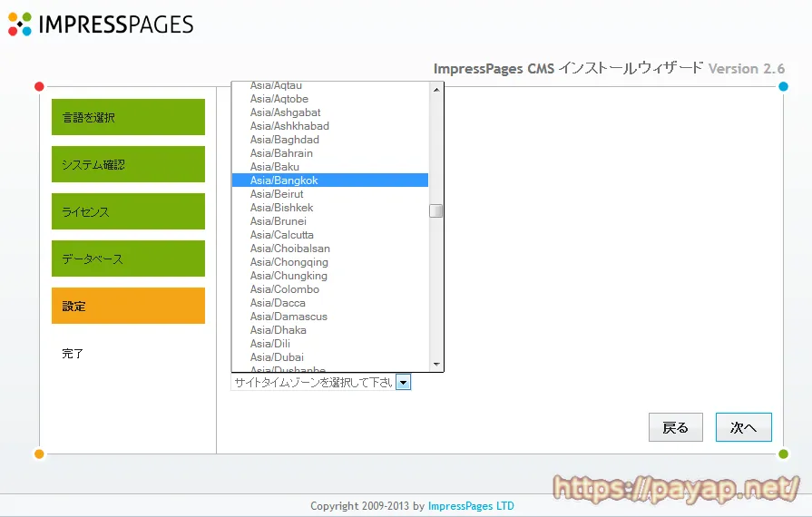Screen dimensions: 812x517
Task: Open the timezone dropdown arrow
Action: [x=403, y=383]
